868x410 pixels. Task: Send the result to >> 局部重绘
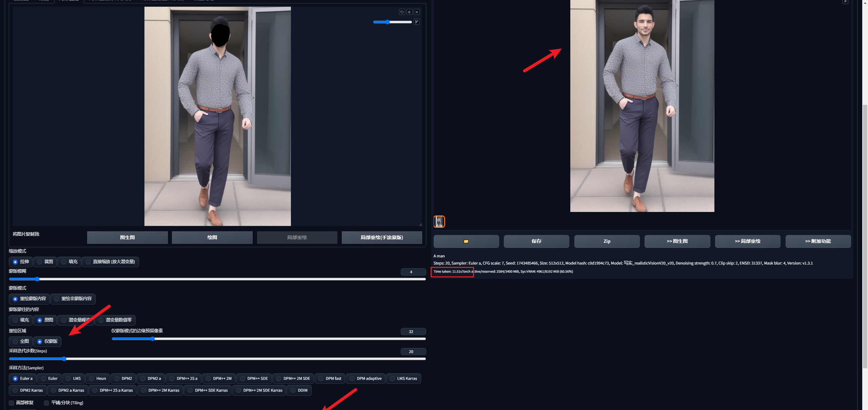[x=748, y=241]
